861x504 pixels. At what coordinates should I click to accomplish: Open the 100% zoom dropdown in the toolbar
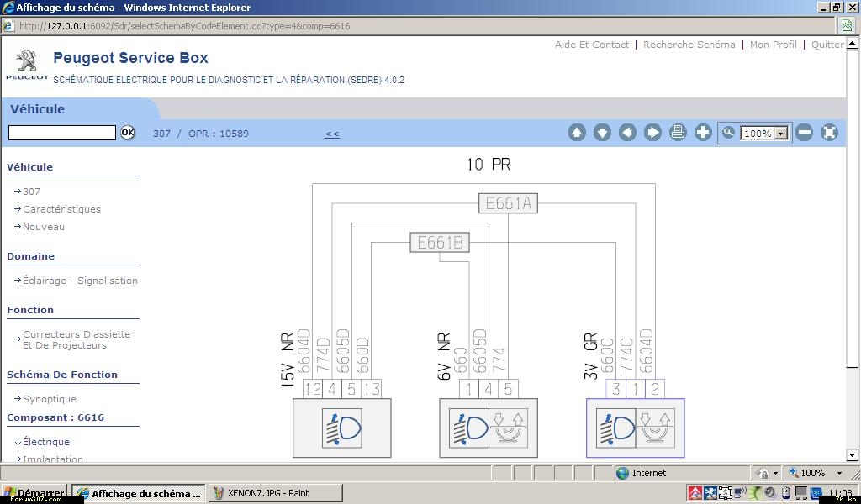pos(765,134)
